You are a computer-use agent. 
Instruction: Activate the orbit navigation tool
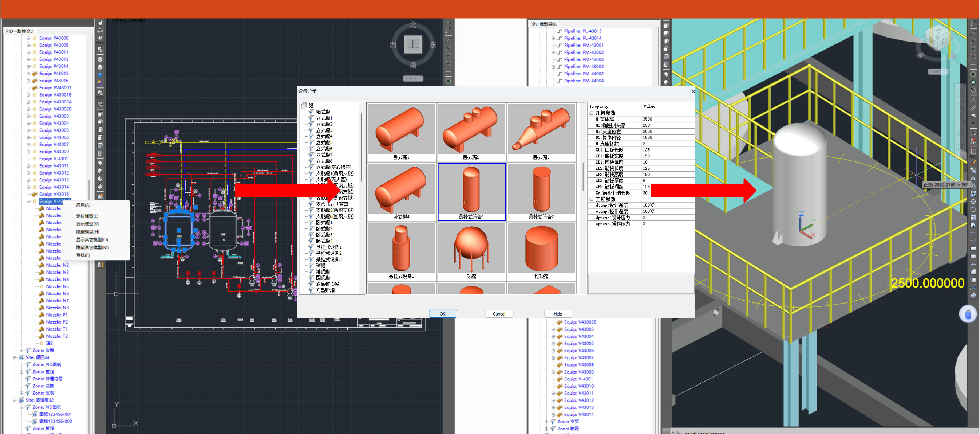coord(100,30)
